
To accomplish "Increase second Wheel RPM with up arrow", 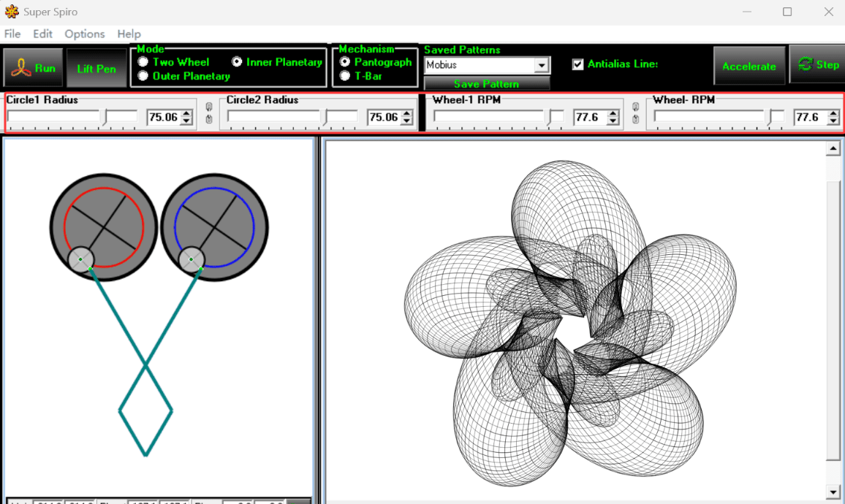I will pyautogui.click(x=834, y=114).
